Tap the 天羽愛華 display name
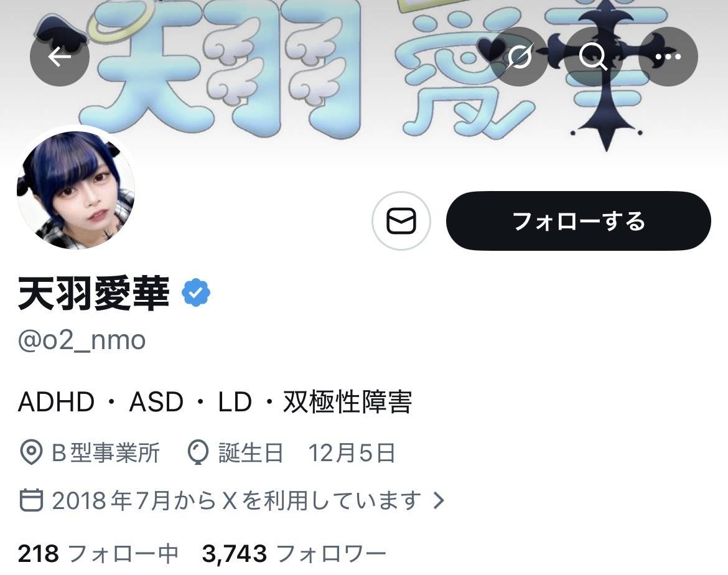Viewport: 728px width, 575px height. (x=93, y=293)
